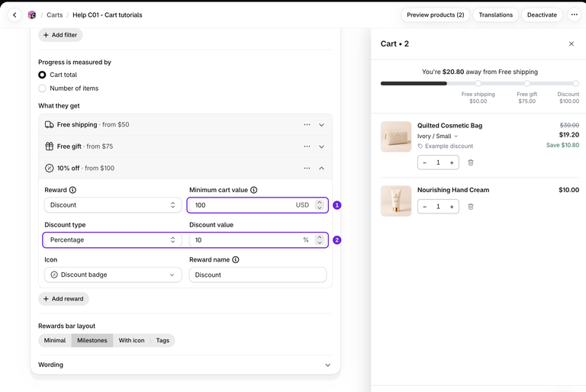
Task: Click Preview products (2) button
Action: click(436, 15)
